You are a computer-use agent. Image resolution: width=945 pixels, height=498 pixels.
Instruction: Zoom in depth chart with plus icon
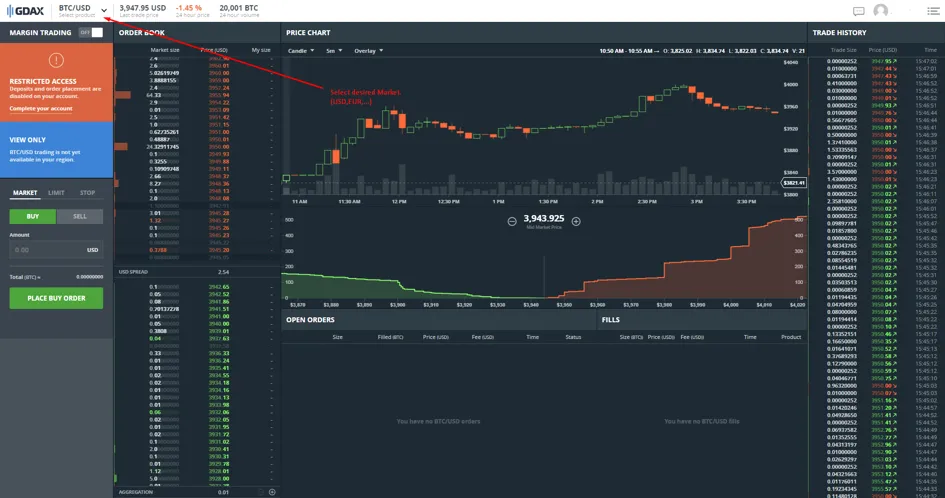click(576, 221)
